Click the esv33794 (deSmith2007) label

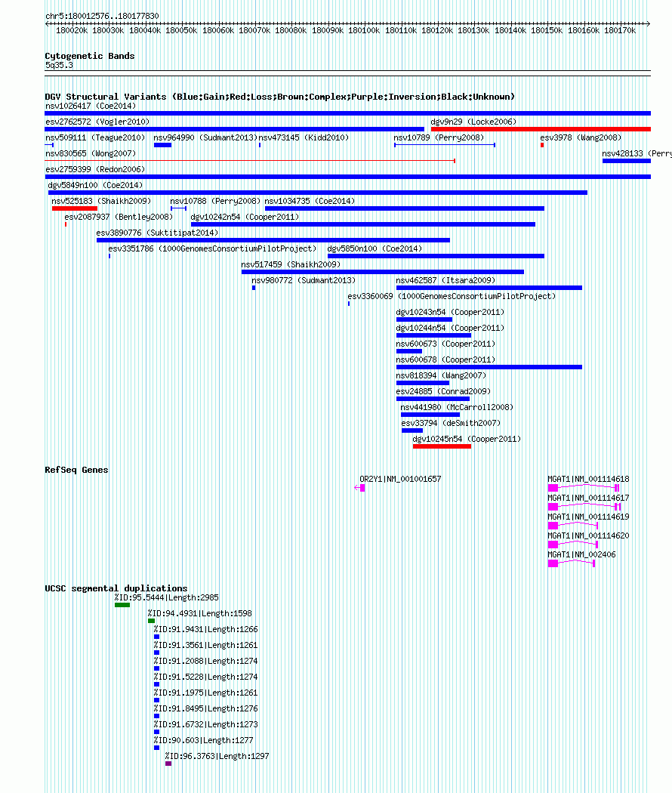click(x=451, y=423)
